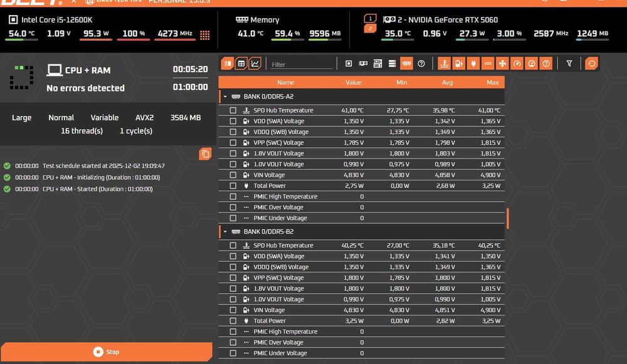The height and width of the screenshot is (364, 627).
Task: Click the Memory 59.4 % usage bar
Action: [x=288, y=39]
